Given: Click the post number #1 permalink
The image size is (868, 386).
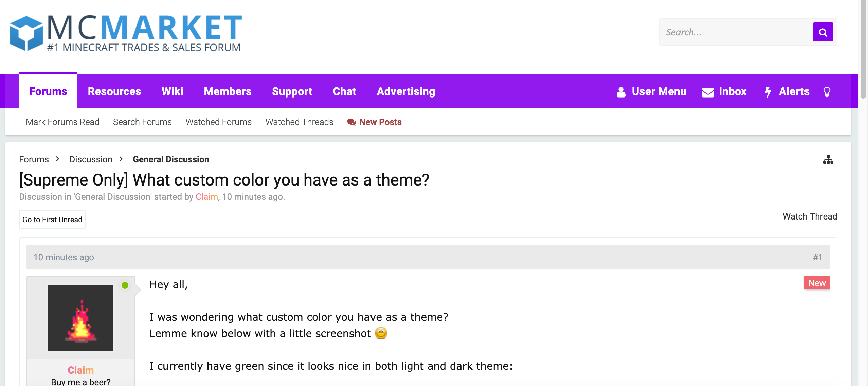Looking at the screenshot, I should click(817, 257).
